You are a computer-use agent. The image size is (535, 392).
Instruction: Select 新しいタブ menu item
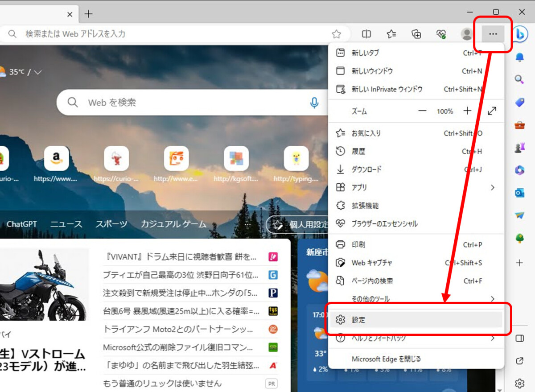416,53
